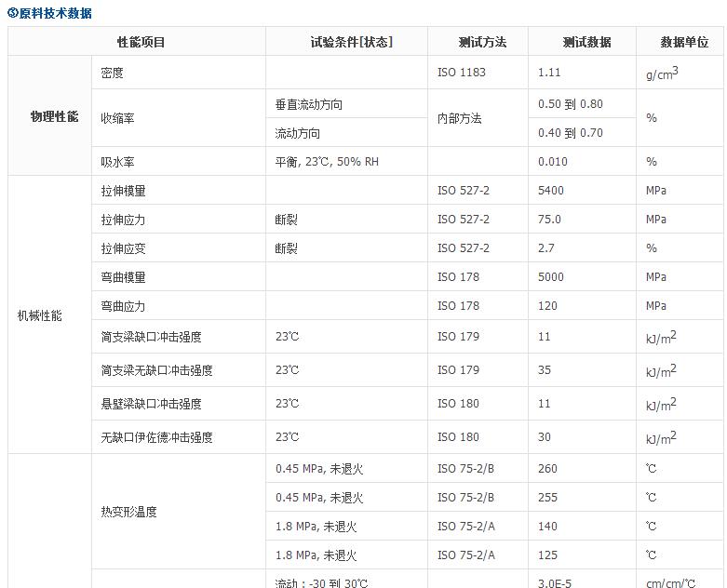Select the 原料技术数据 section heading

(55, 13)
